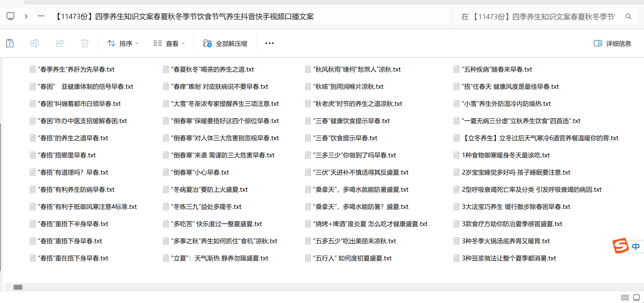
Task: Switch to large icons view at bottom right
Action: (636, 297)
